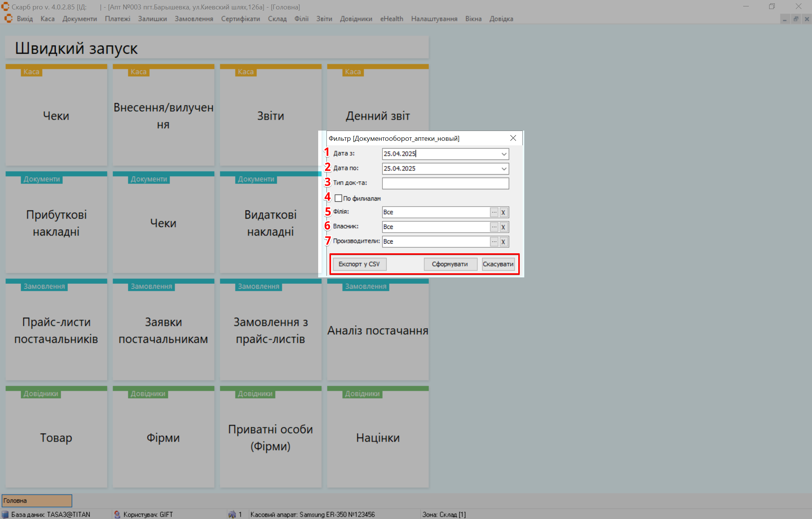Click the ellipsis browse button for Філія
812x519 pixels.
tap(494, 212)
